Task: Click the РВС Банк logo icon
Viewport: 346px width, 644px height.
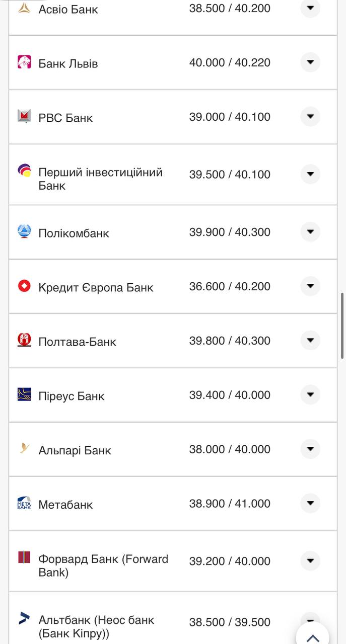Action: click(x=24, y=116)
